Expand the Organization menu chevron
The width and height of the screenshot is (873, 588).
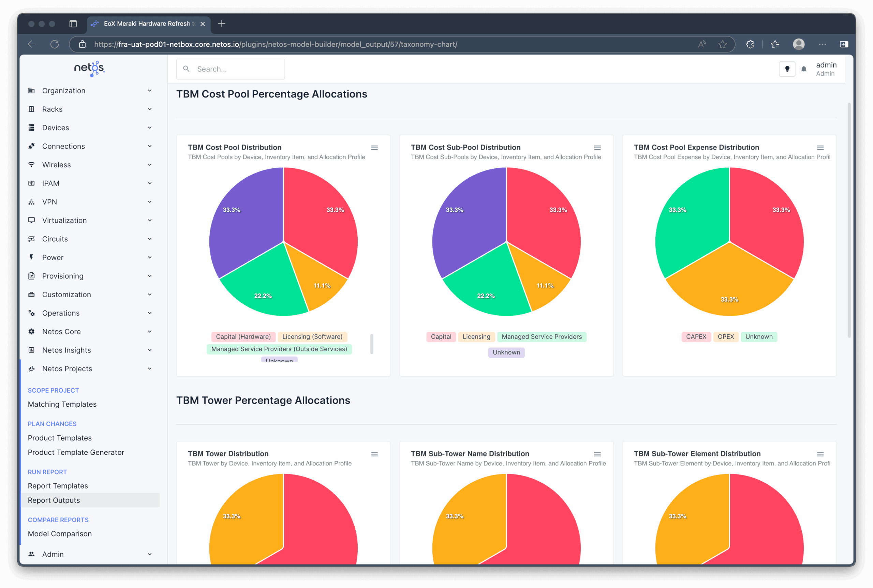150,91
